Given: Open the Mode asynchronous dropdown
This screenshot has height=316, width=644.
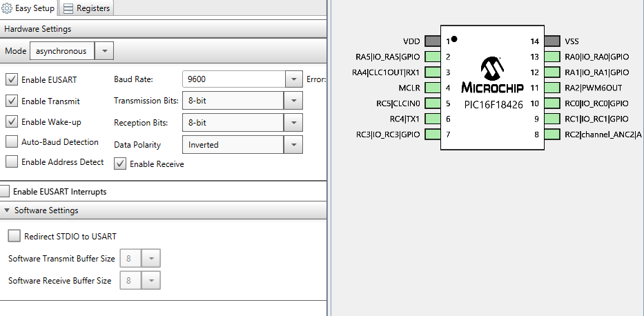Looking at the screenshot, I should [x=104, y=51].
